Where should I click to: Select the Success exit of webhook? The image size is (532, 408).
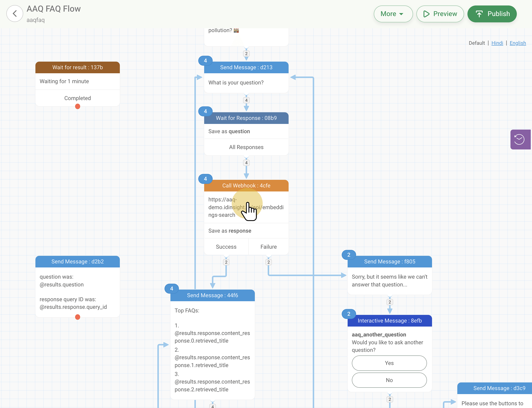point(226,247)
